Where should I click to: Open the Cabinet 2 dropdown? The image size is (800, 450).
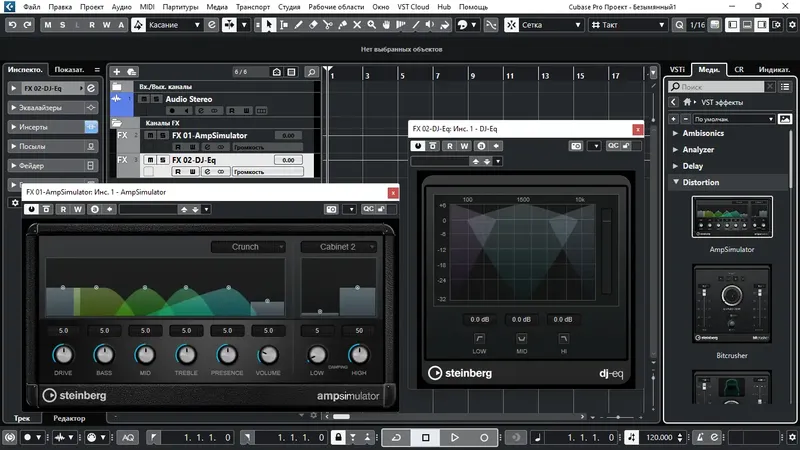click(339, 247)
